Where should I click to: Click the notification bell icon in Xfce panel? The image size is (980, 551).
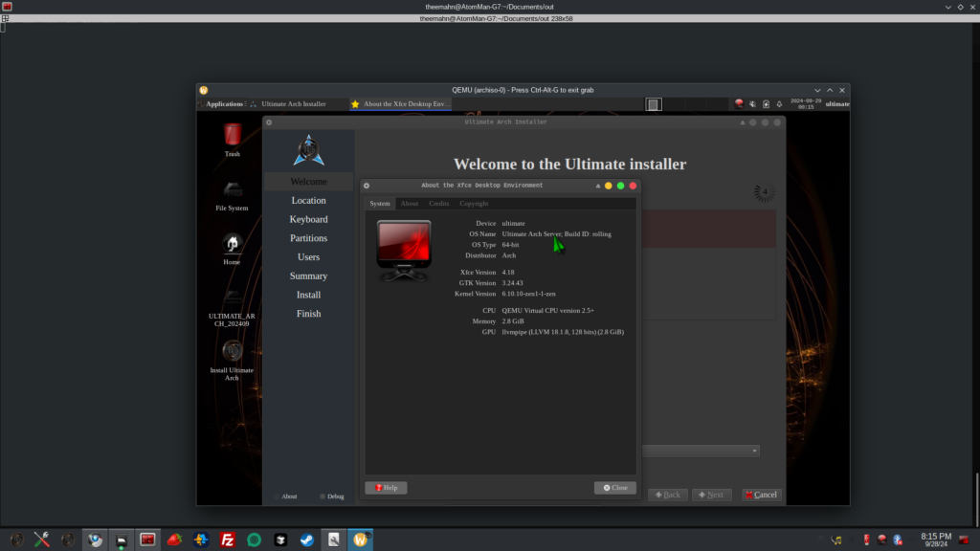point(779,104)
